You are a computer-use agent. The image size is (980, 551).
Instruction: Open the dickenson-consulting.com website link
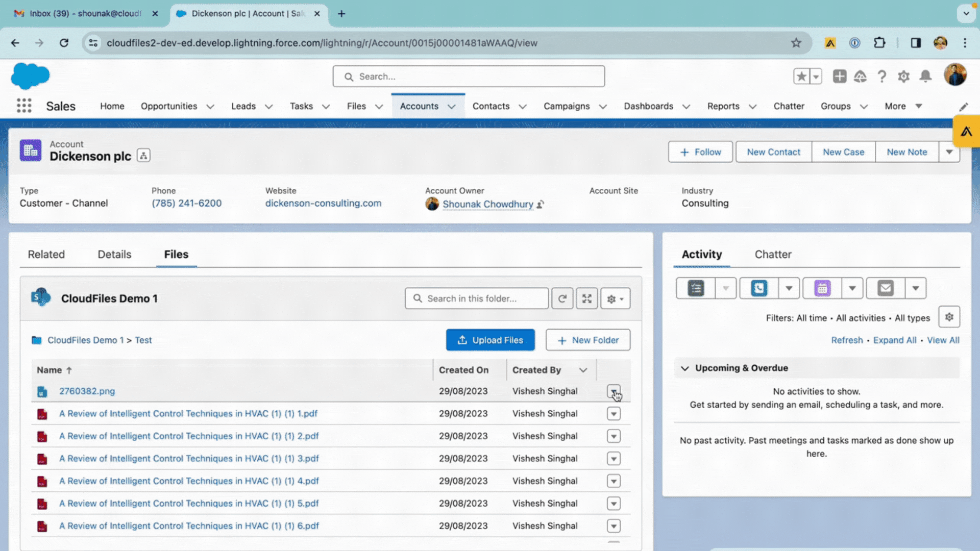click(x=323, y=203)
